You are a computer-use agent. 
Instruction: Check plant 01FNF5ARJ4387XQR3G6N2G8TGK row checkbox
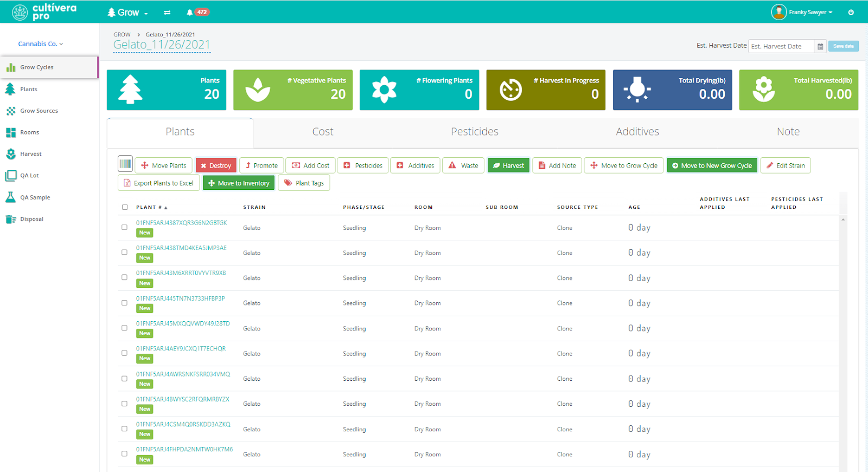click(124, 227)
